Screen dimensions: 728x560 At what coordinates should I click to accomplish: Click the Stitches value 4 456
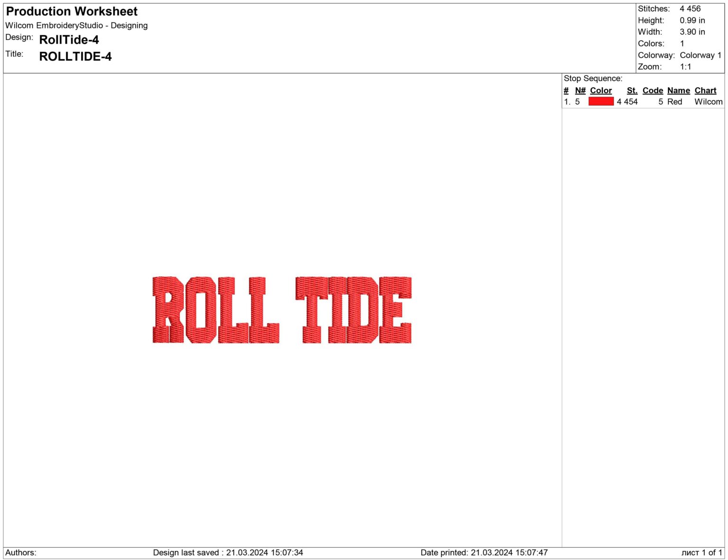690,9
